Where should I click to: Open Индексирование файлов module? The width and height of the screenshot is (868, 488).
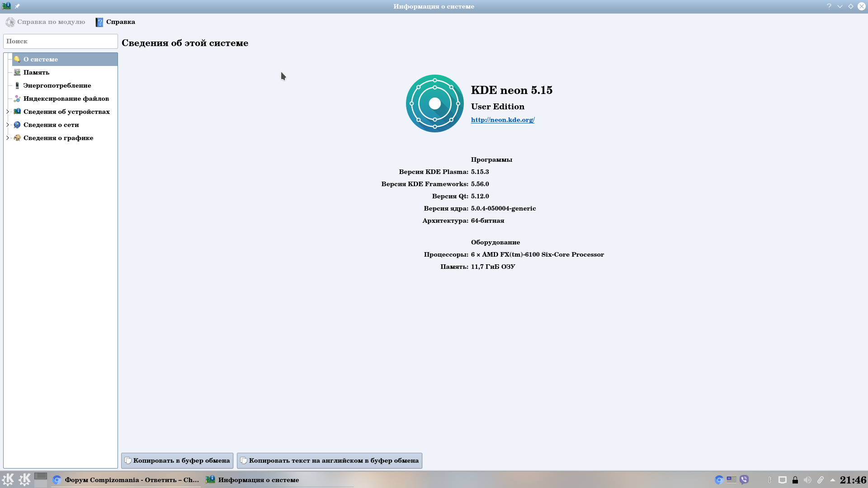66,99
